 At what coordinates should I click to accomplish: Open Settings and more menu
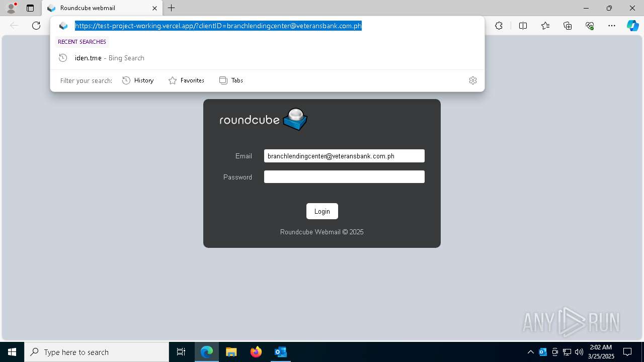coord(612,26)
